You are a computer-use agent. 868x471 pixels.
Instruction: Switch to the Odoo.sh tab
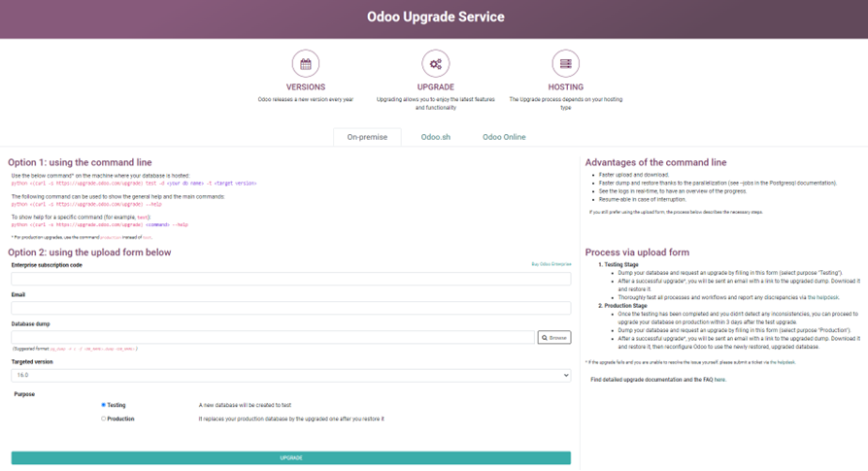tap(436, 137)
